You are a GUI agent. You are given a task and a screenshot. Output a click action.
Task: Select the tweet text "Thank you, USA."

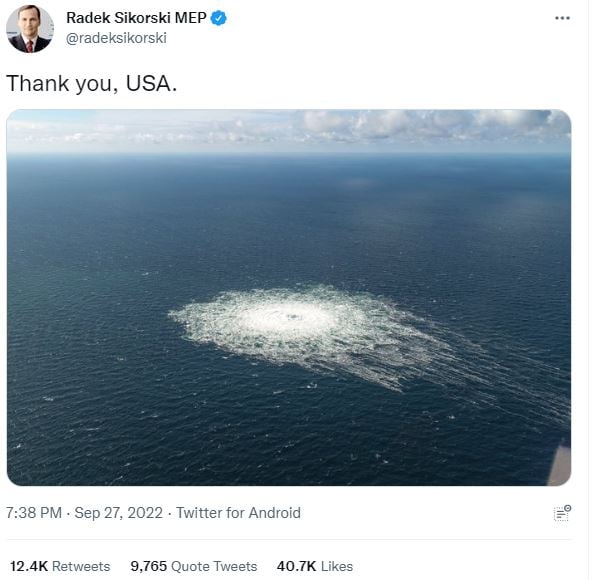92,84
